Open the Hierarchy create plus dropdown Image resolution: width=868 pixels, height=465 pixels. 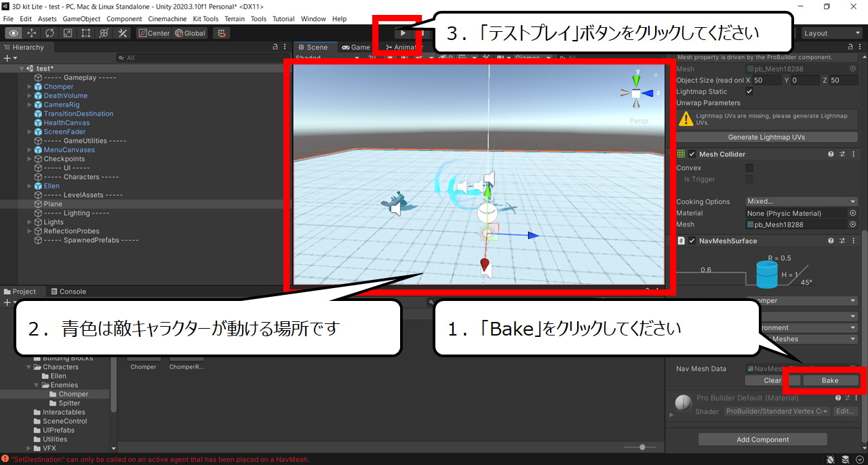(x=9, y=58)
